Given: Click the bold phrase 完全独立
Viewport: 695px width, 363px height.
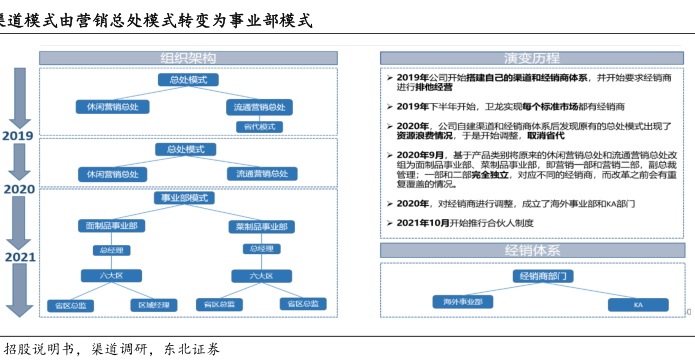Looking at the screenshot, I should [x=489, y=175].
